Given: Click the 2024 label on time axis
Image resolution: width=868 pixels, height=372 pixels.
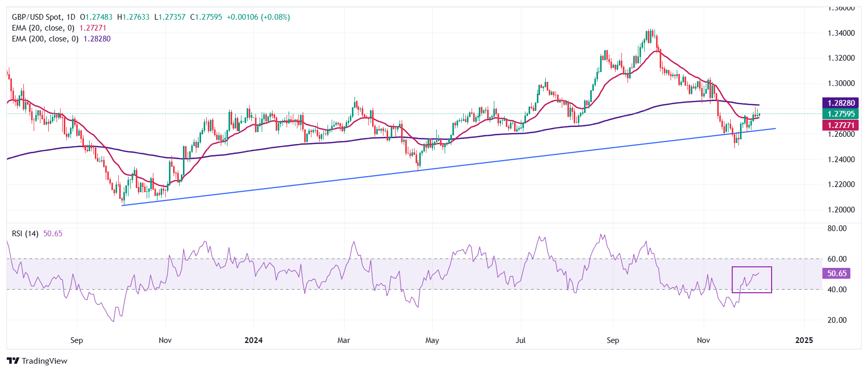Looking at the screenshot, I should [x=253, y=340].
